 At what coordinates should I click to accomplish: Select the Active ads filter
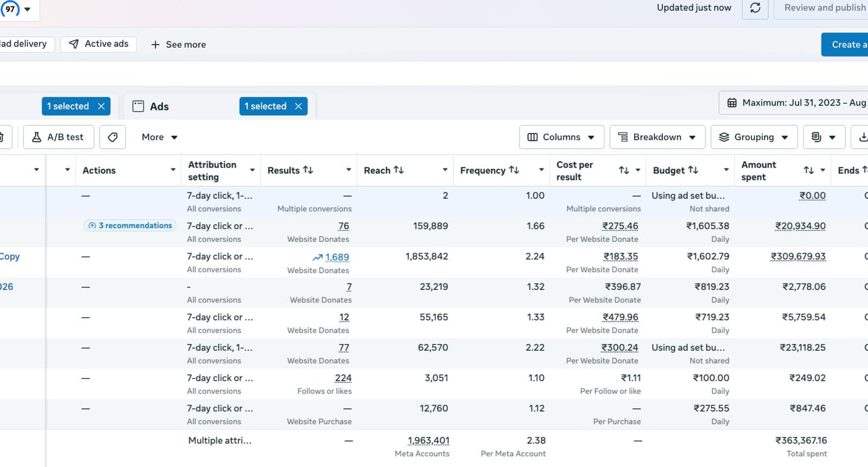pos(99,44)
